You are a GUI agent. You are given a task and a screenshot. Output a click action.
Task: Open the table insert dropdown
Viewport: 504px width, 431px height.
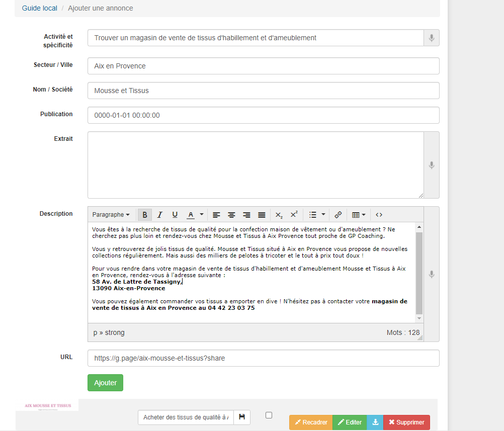click(359, 215)
